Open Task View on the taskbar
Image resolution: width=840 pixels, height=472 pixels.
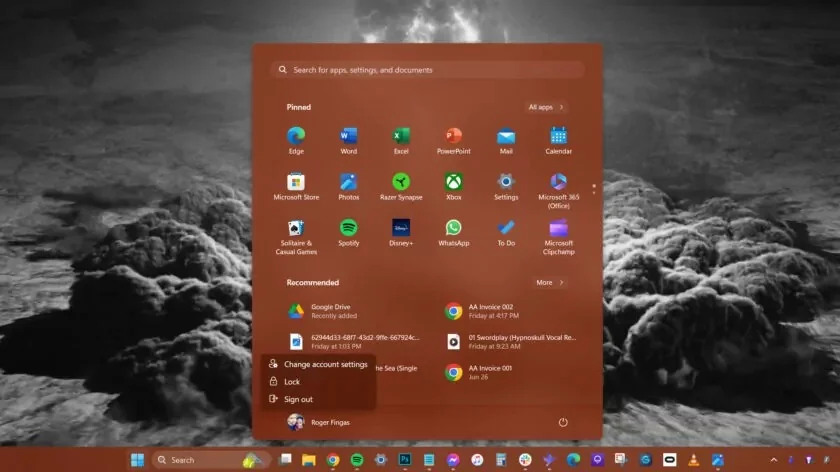(x=286, y=460)
